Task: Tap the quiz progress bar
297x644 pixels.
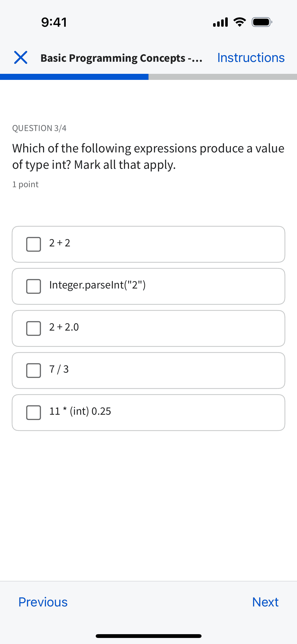Action: [148, 77]
